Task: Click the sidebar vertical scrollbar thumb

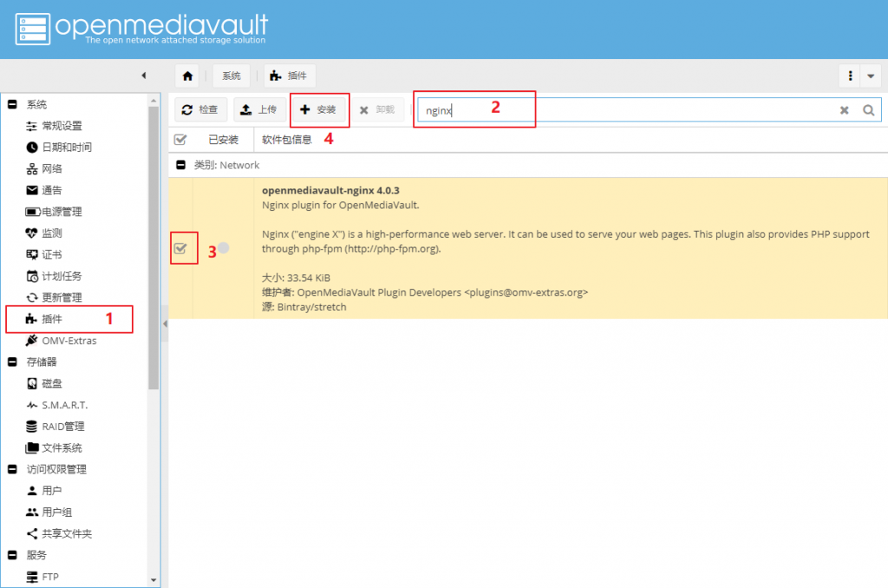Action: point(153,248)
